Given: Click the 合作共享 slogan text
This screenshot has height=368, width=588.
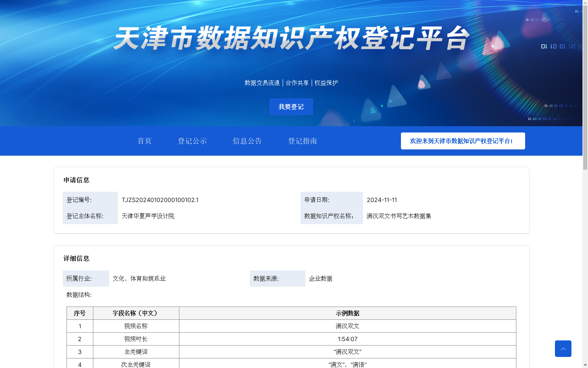Looking at the screenshot, I should point(297,83).
